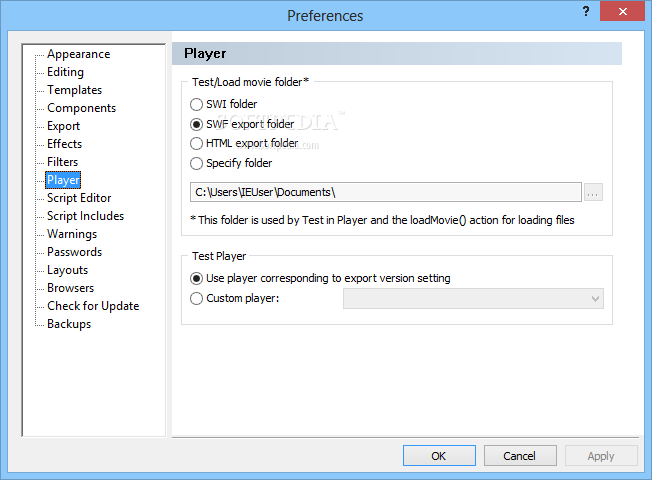Open the Appearance preferences category
Screen dimensions: 652x480
click(78, 54)
